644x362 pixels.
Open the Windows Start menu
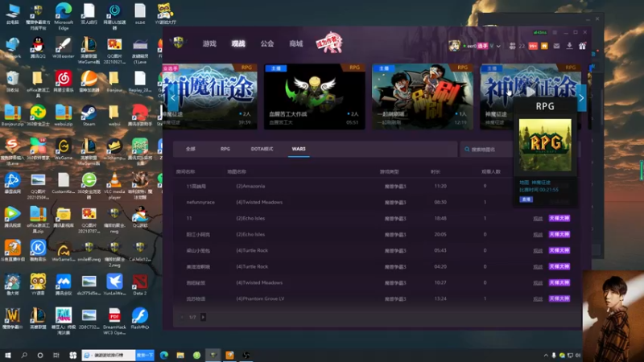pyautogui.click(x=8, y=355)
